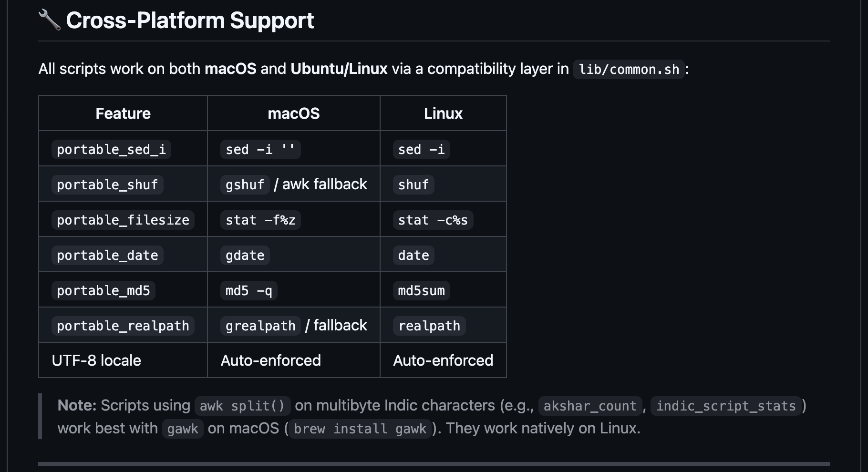
Task: Click the stat -f%z macOS command
Action: pos(260,220)
